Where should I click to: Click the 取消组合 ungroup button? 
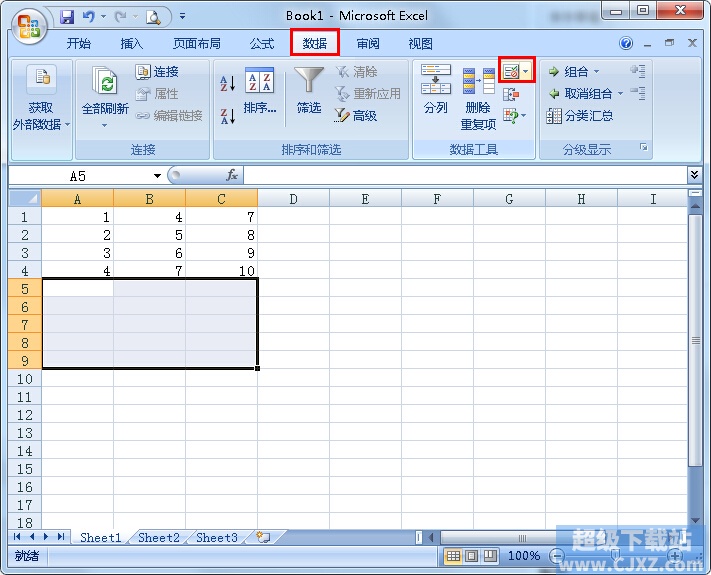click(x=580, y=94)
